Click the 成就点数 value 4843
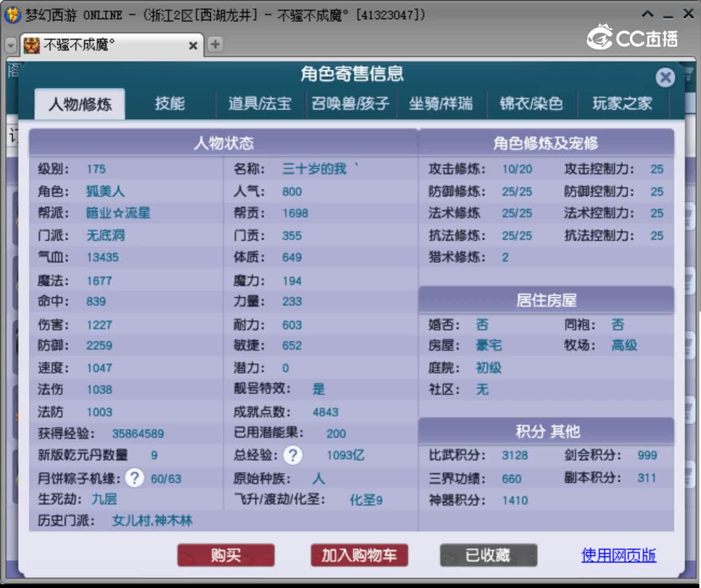This screenshot has height=588, width=701. click(325, 412)
